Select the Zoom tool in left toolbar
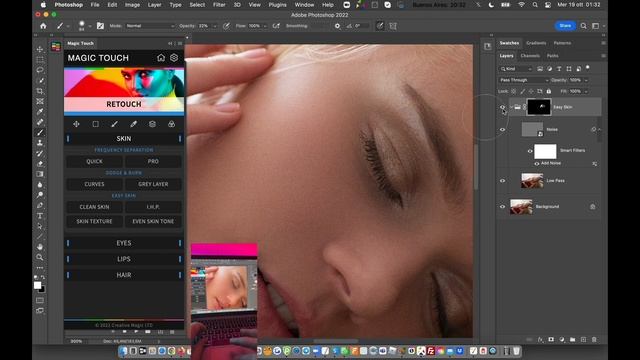Viewport: 640px width, 360px height. click(40, 257)
